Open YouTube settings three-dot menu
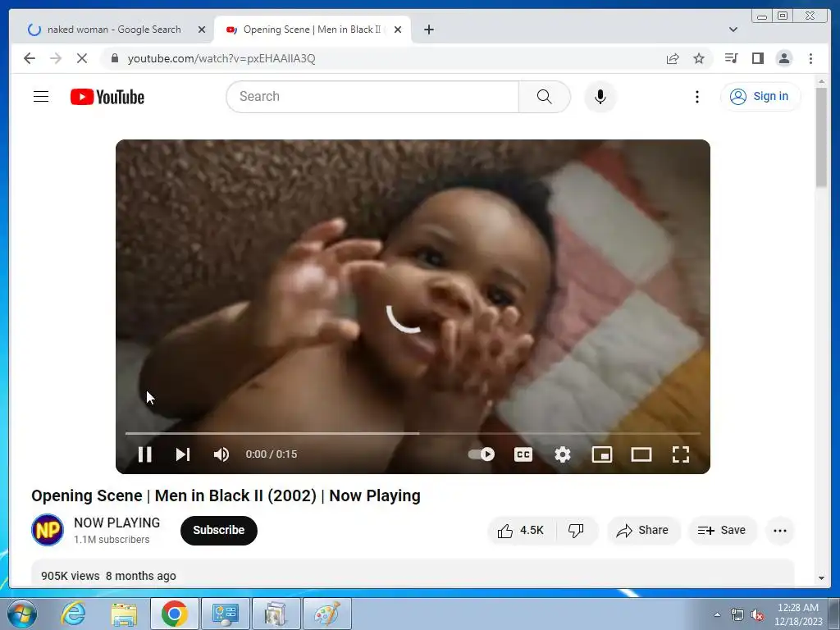840x630 pixels. (x=697, y=97)
